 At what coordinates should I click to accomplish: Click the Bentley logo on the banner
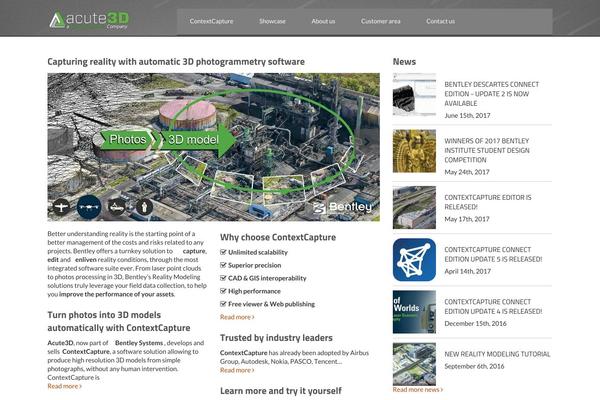(342, 207)
